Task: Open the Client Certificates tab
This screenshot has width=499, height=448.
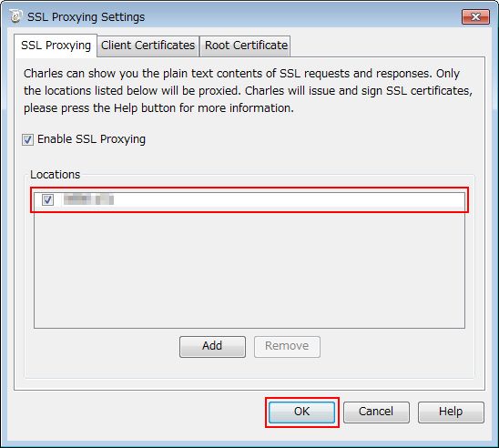Action: [x=148, y=46]
